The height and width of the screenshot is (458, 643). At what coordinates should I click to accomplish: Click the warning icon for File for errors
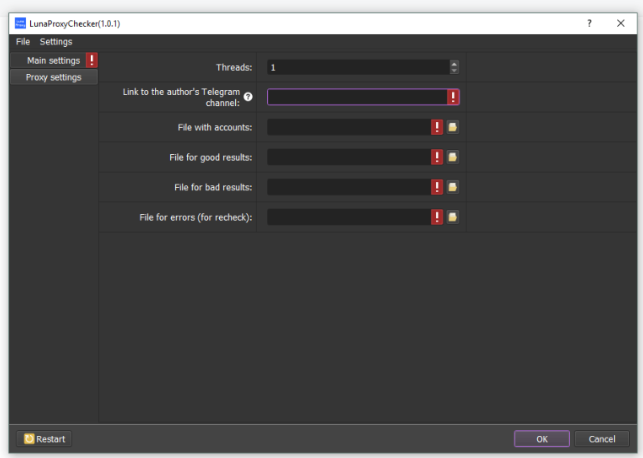click(x=437, y=217)
